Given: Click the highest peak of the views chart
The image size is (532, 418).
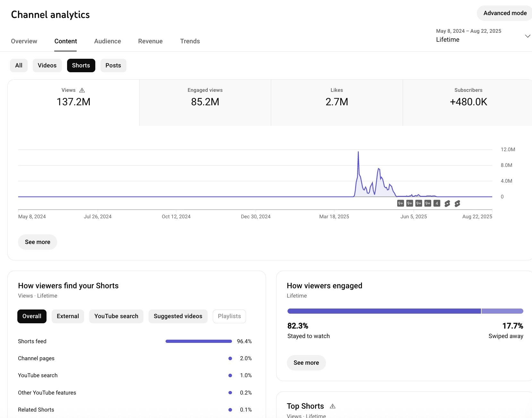Looking at the screenshot, I should point(358,152).
